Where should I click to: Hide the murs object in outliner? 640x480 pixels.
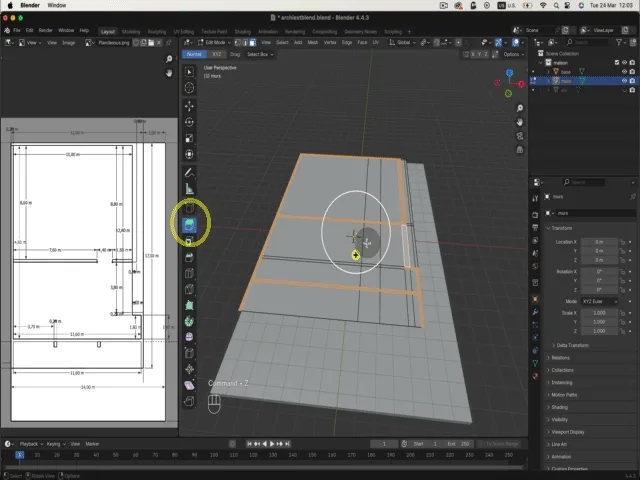pyautogui.click(x=625, y=81)
